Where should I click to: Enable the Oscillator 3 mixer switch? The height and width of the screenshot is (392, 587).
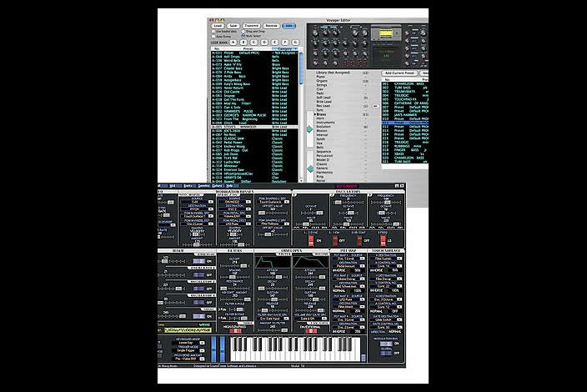pyautogui.click(x=198, y=302)
